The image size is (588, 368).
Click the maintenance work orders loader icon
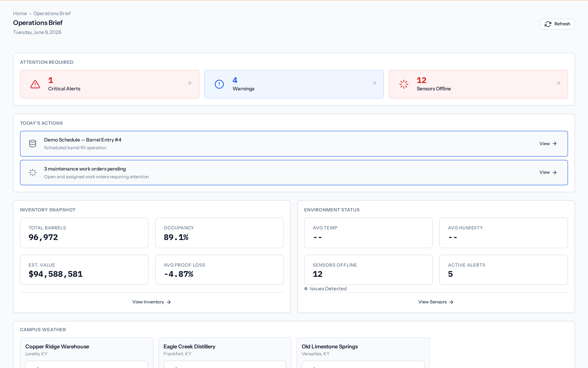tap(32, 173)
